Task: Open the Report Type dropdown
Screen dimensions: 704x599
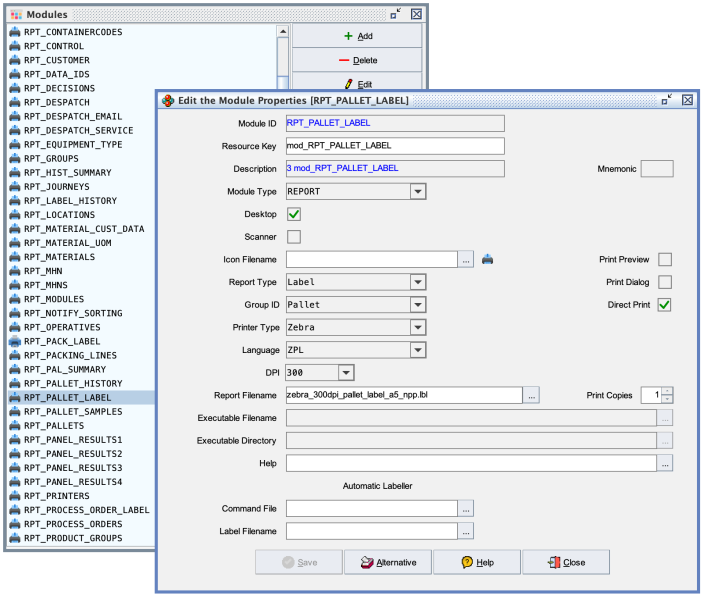Action: pyautogui.click(x=418, y=282)
